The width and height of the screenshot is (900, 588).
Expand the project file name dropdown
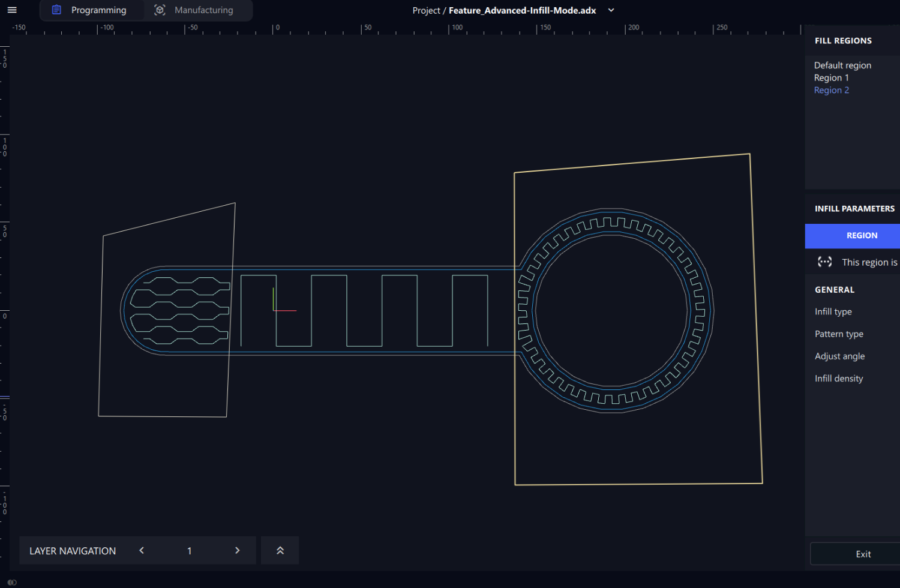coord(611,10)
